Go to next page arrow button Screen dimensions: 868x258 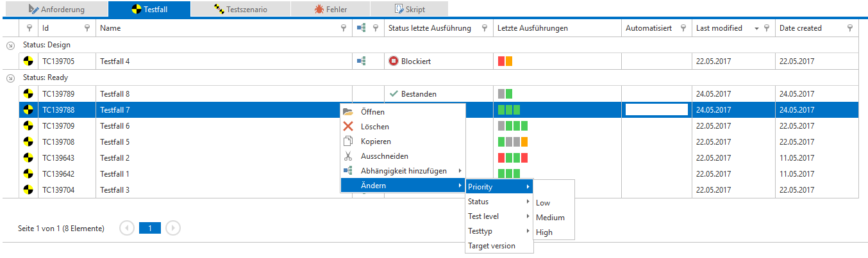[173, 228]
